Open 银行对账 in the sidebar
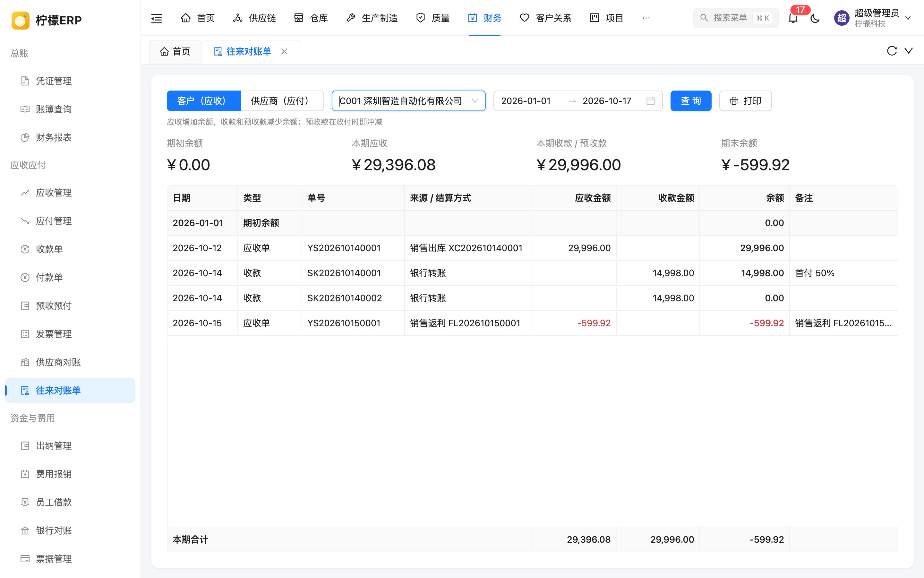The width and height of the screenshot is (924, 578). click(x=70, y=530)
